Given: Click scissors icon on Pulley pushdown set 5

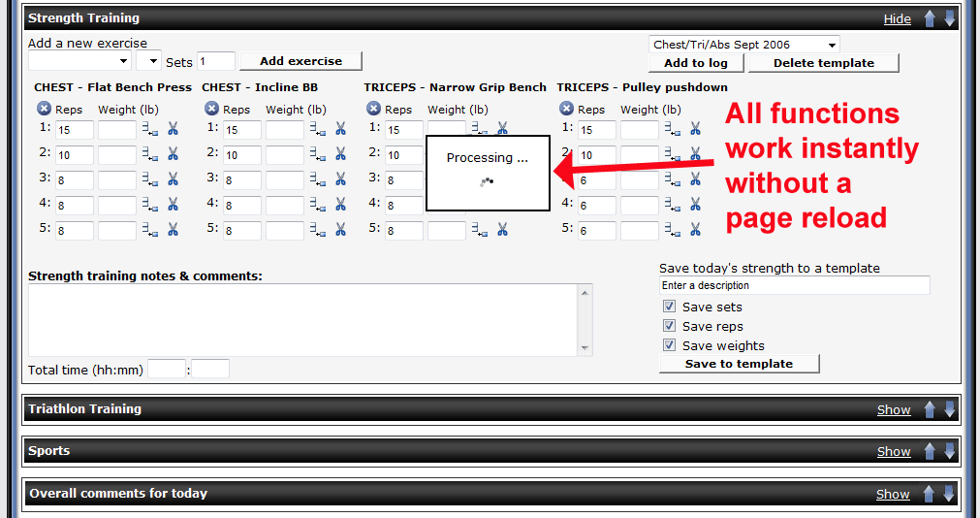Looking at the screenshot, I should point(695,229).
